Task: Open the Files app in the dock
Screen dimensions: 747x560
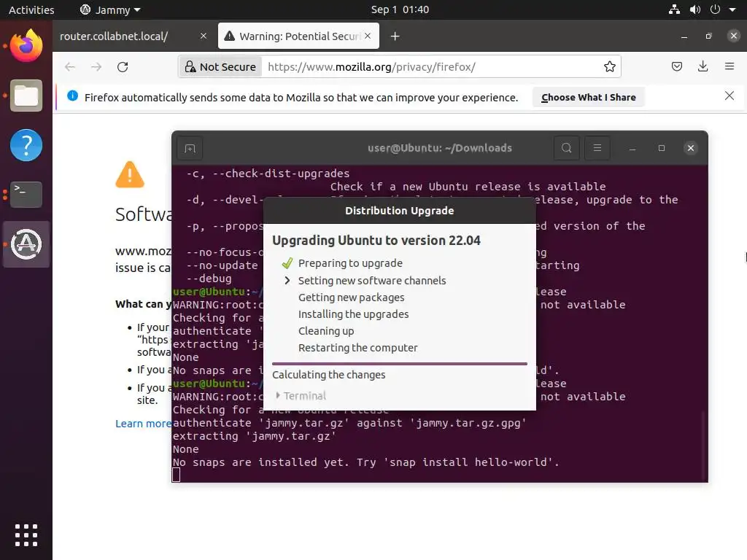Action: click(x=26, y=96)
